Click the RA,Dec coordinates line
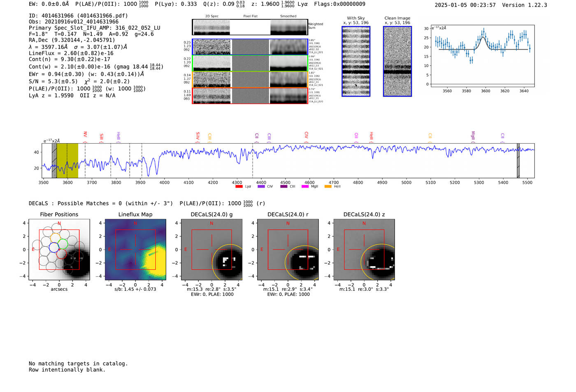576x392 pixels. [x=72, y=40]
